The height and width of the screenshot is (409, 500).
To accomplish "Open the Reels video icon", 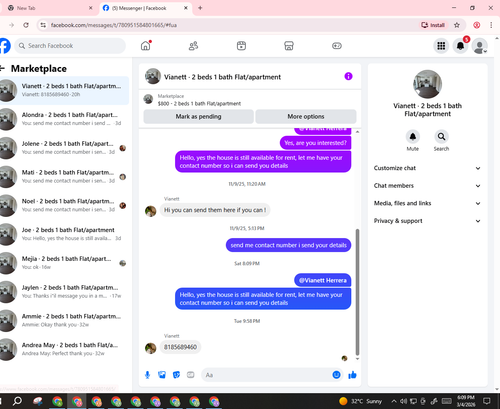I will [241, 46].
